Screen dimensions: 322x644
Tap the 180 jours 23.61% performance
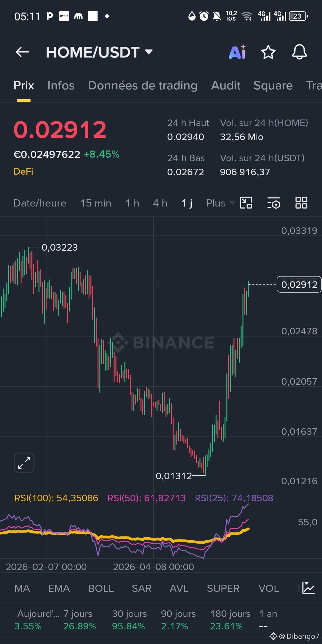click(230, 620)
